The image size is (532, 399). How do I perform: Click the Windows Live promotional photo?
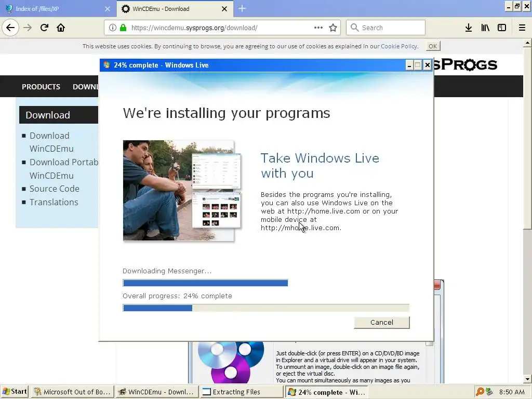pyautogui.click(x=182, y=190)
